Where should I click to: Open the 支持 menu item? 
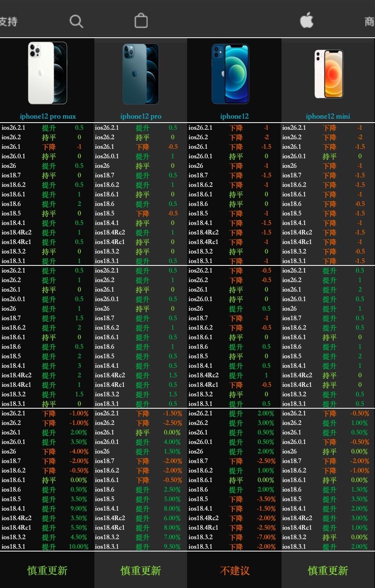click(8, 21)
